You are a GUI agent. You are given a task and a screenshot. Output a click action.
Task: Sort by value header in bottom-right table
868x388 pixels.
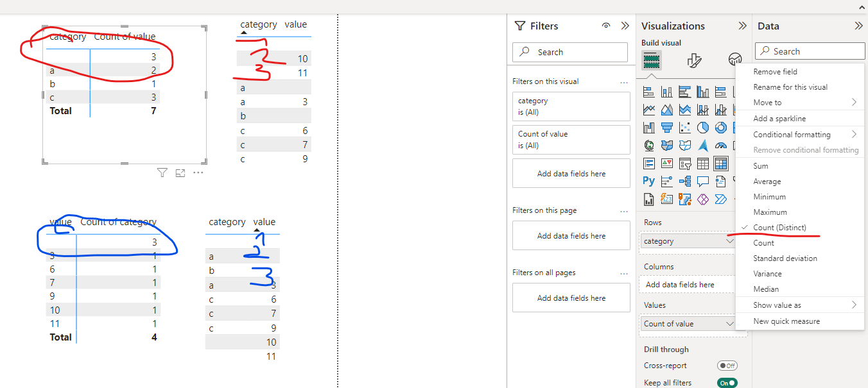tap(265, 222)
